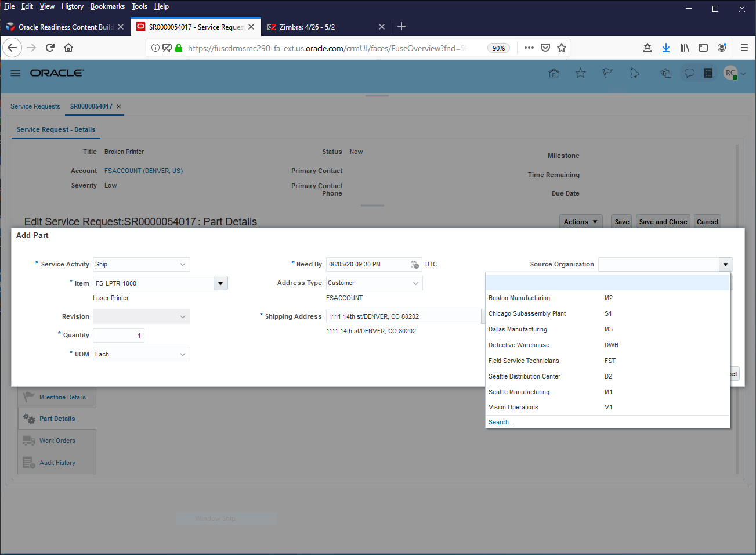This screenshot has width=756, height=555.
Task: Click the Oracle home icon in header
Action: coord(554,73)
